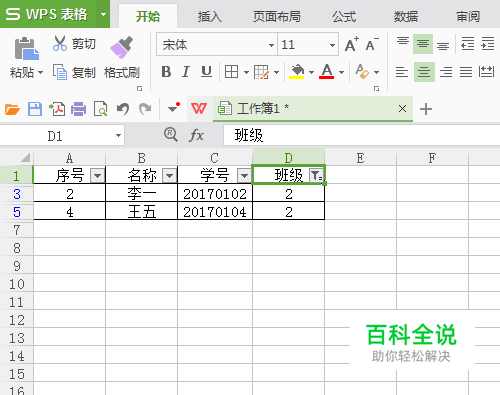The height and width of the screenshot is (395, 500).
Task: Open the WPS 表格 application menu arrow
Action: pyautogui.click(x=103, y=14)
